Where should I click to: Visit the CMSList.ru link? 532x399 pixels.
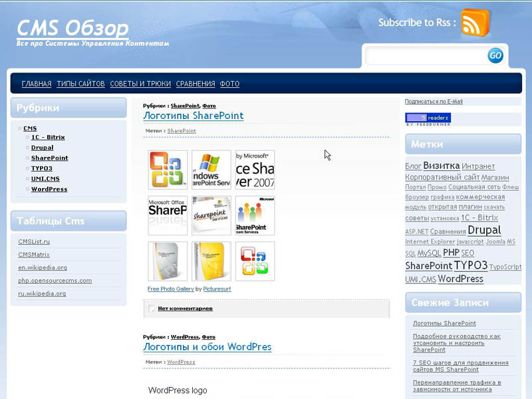coord(34,241)
